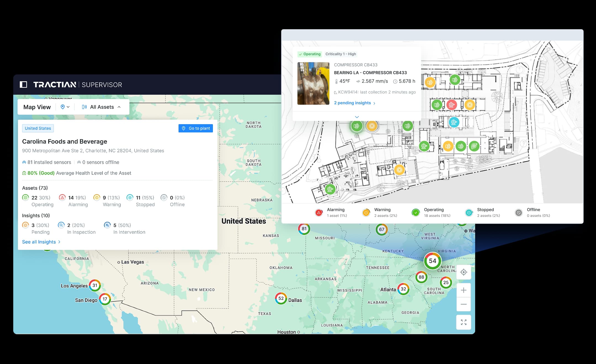Expand the Compressor CB433 info card chevron
This screenshot has width=596, height=364.
click(x=357, y=117)
